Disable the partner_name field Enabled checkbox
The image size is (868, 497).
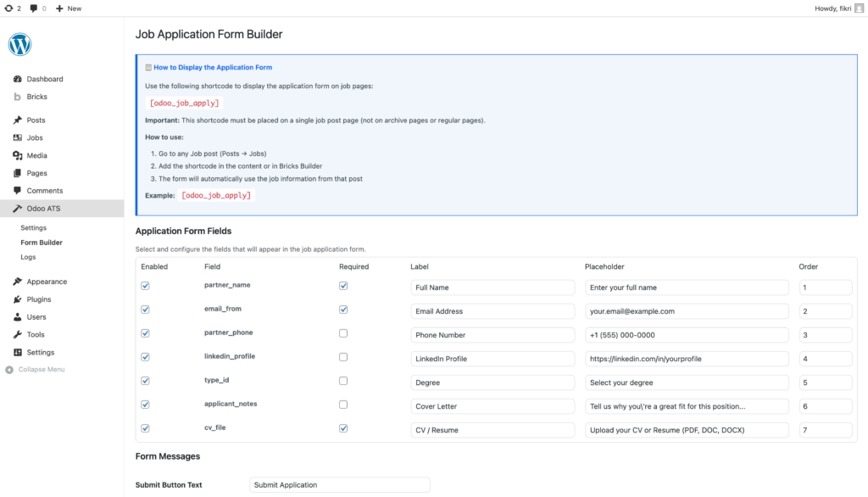point(145,286)
